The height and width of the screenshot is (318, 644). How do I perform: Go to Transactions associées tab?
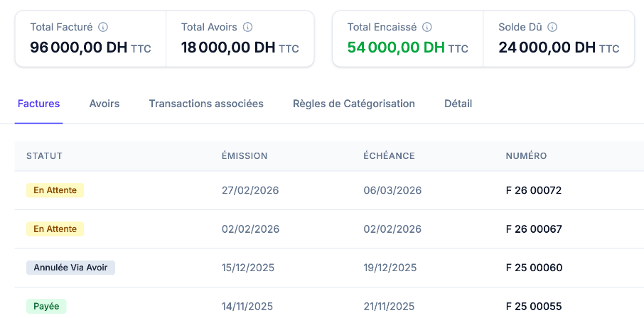(x=206, y=104)
